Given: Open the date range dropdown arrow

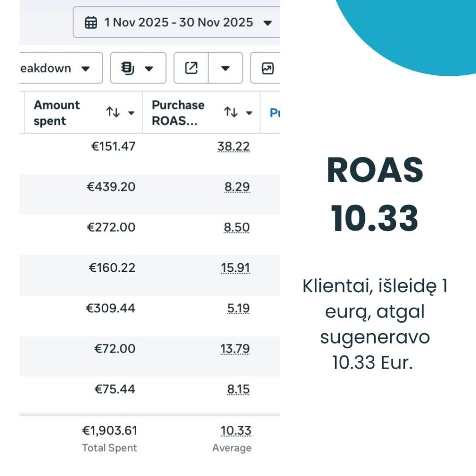Looking at the screenshot, I should coord(267,23).
